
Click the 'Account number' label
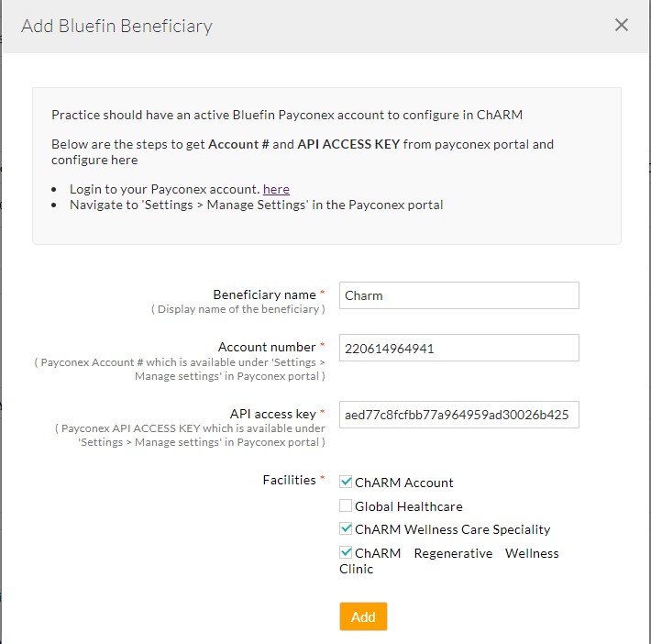point(267,347)
